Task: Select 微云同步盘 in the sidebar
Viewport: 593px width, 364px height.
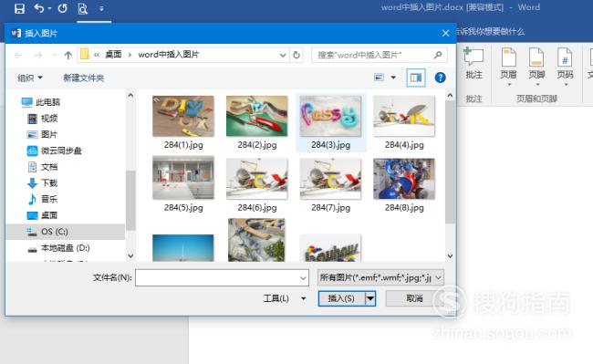Action: pos(55,151)
